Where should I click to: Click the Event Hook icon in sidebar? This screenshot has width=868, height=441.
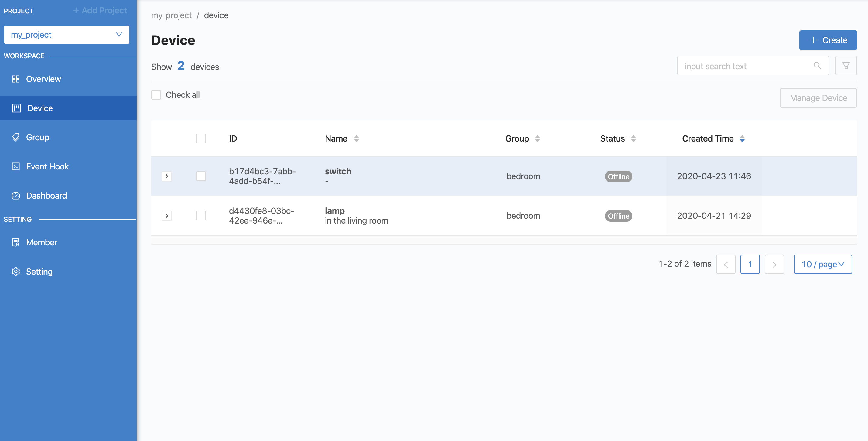15,166
